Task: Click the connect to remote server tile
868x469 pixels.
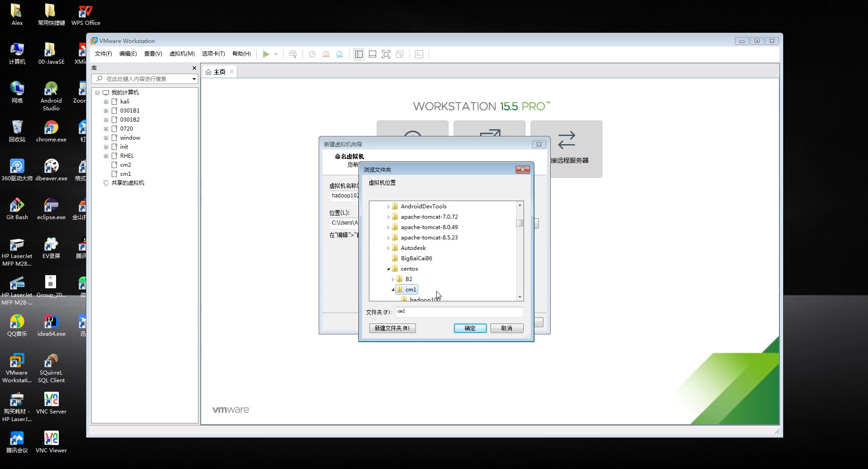Action: pos(566,149)
